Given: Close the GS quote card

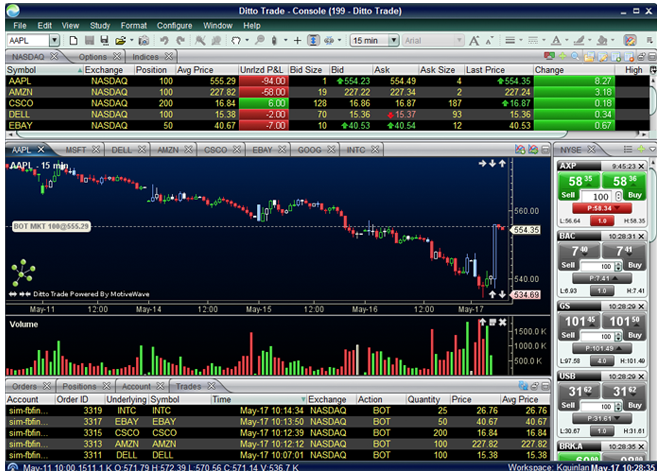Looking at the screenshot, I should pos(641,306).
